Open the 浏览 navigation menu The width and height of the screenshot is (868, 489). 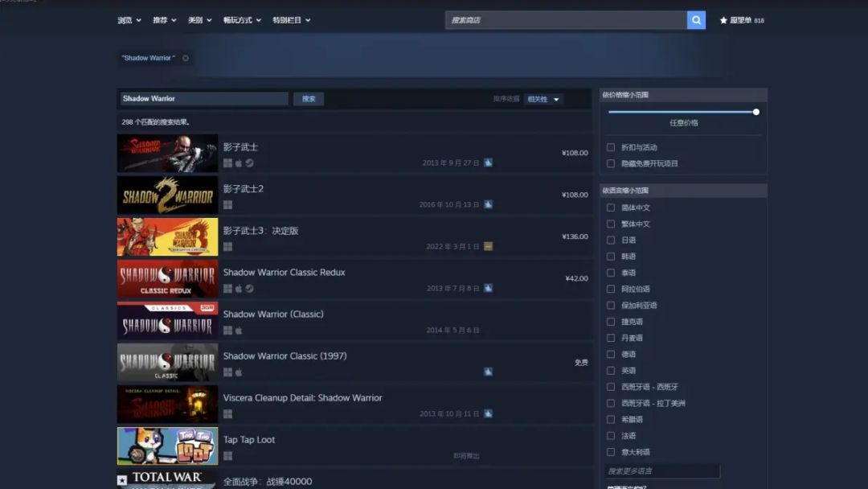[x=129, y=20]
